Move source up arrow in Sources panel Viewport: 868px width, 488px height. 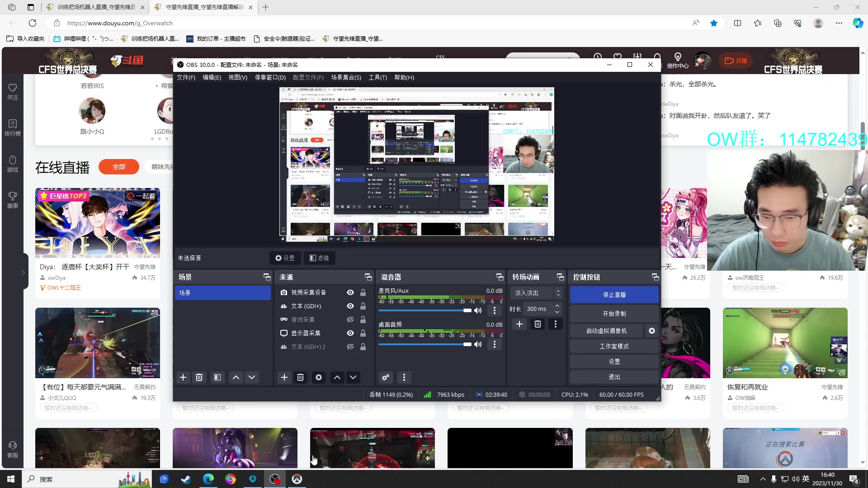point(337,377)
